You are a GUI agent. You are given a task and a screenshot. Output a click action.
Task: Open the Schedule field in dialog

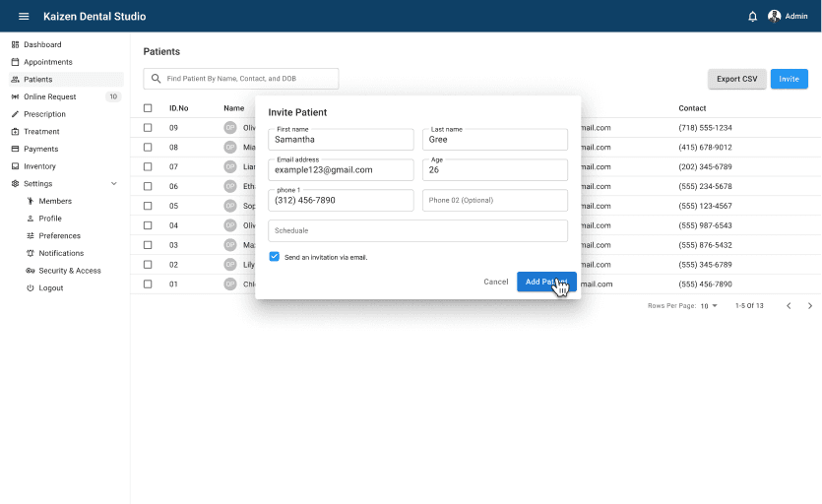pos(417,230)
